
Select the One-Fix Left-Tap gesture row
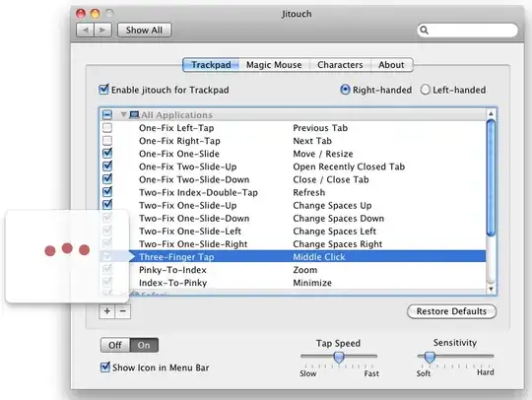tap(294, 128)
